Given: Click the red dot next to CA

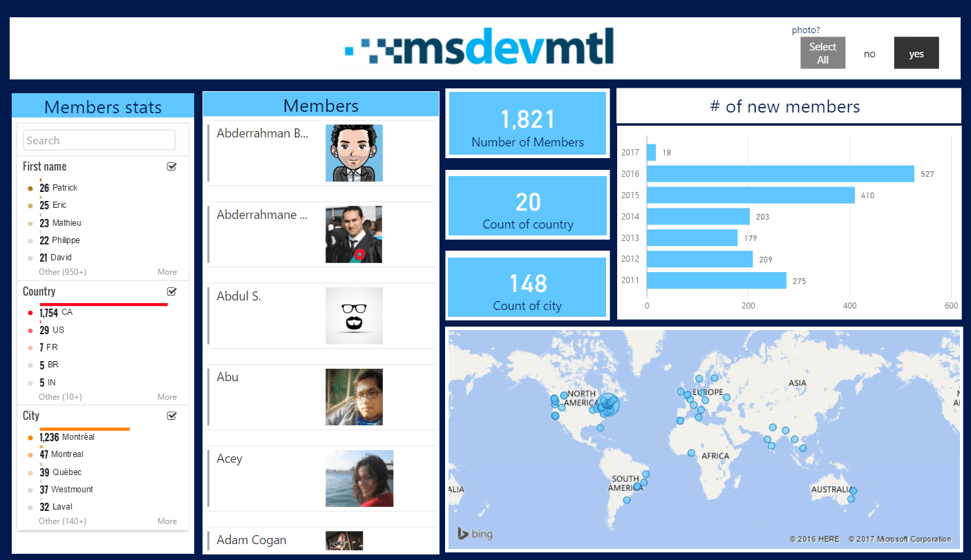Looking at the screenshot, I should [x=30, y=313].
